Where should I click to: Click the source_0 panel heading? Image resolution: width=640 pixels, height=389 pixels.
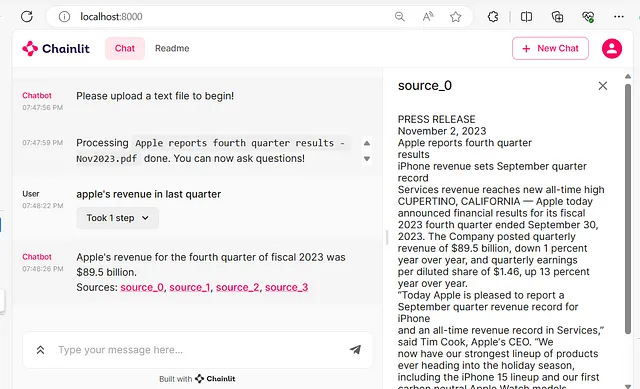pyautogui.click(x=425, y=86)
